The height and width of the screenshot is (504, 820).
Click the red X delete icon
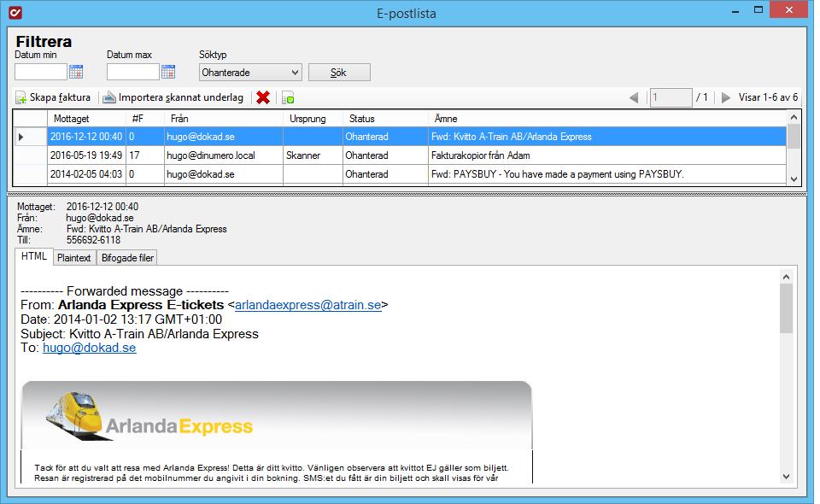coord(263,97)
